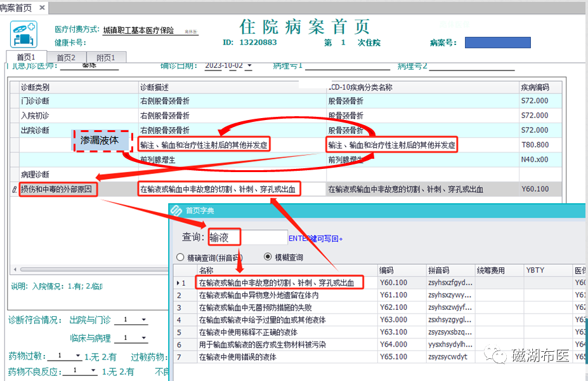Click code Y64.000 in the dictionary

[x=393, y=345]
